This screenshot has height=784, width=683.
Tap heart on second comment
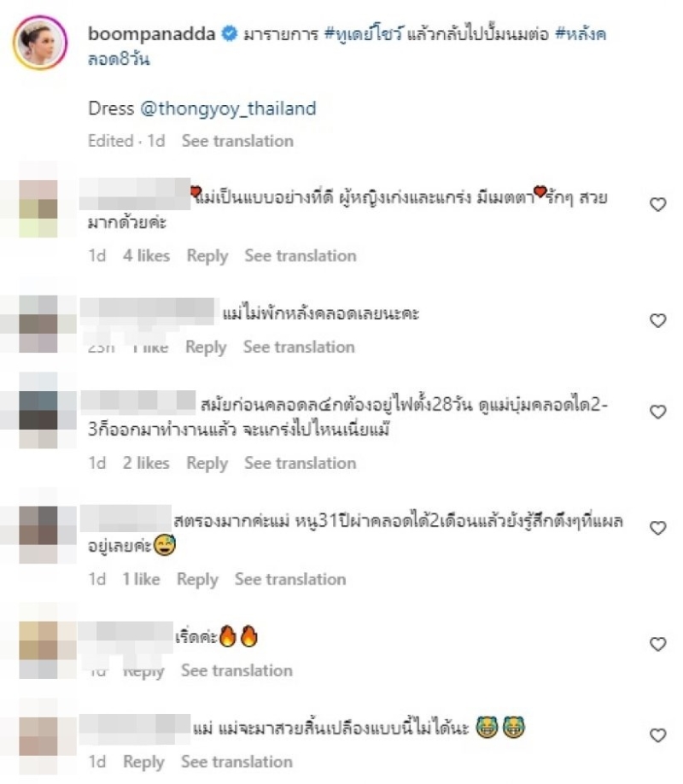[658, 320]
